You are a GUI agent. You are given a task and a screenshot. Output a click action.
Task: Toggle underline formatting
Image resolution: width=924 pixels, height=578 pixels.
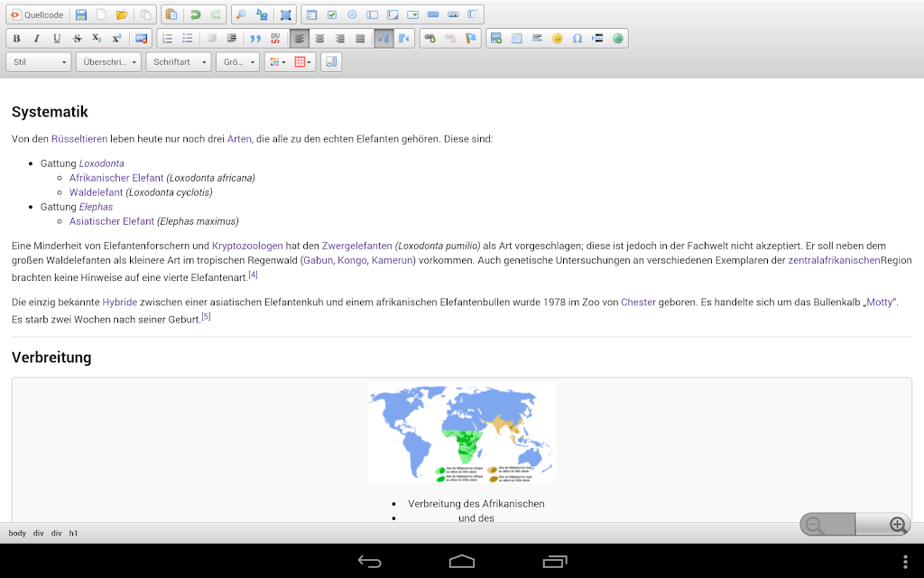click(x=57, y=38)
